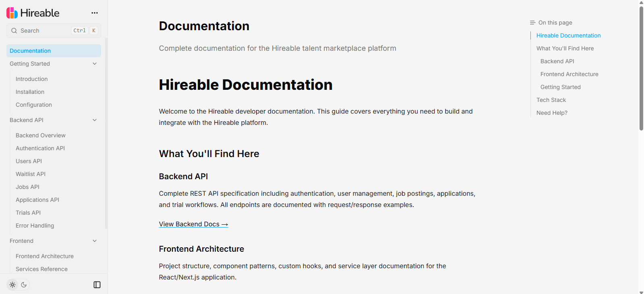Viewport: 644px width, 294px height.
Task: Open Authentication API page
Action: click(x=40, y=148)
